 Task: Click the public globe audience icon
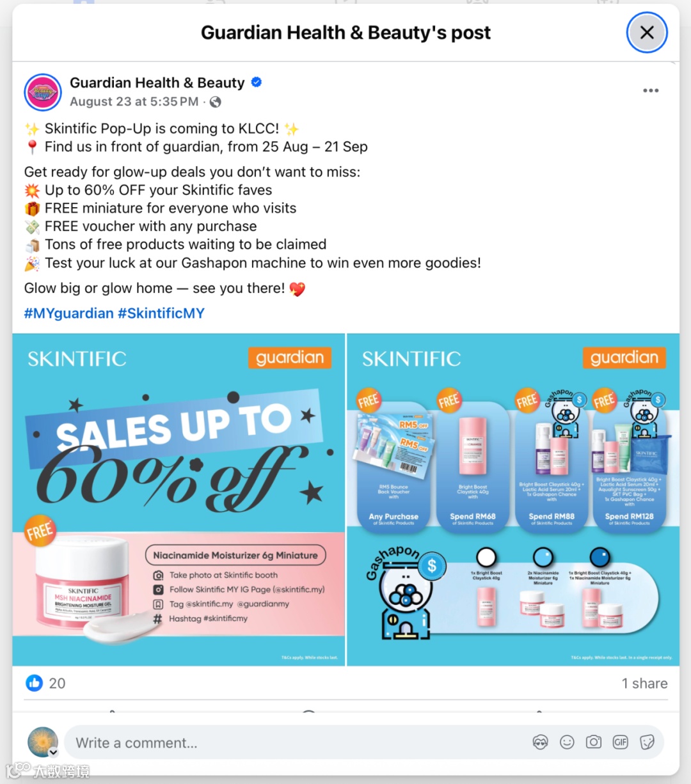pyautogui.click(x=216, y=102)
